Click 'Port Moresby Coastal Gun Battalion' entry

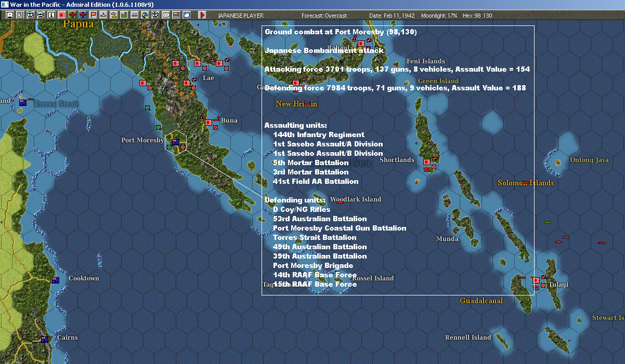click(x=340, y=228)
